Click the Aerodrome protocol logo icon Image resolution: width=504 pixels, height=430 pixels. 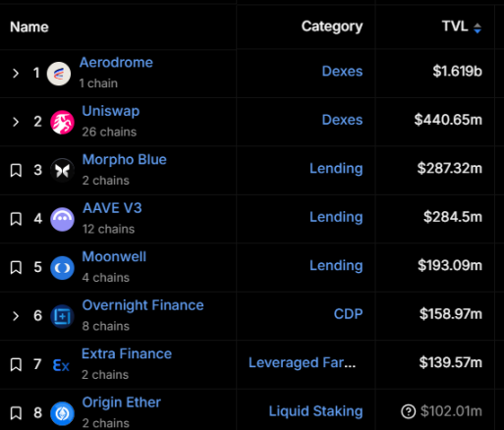(59, 74)
